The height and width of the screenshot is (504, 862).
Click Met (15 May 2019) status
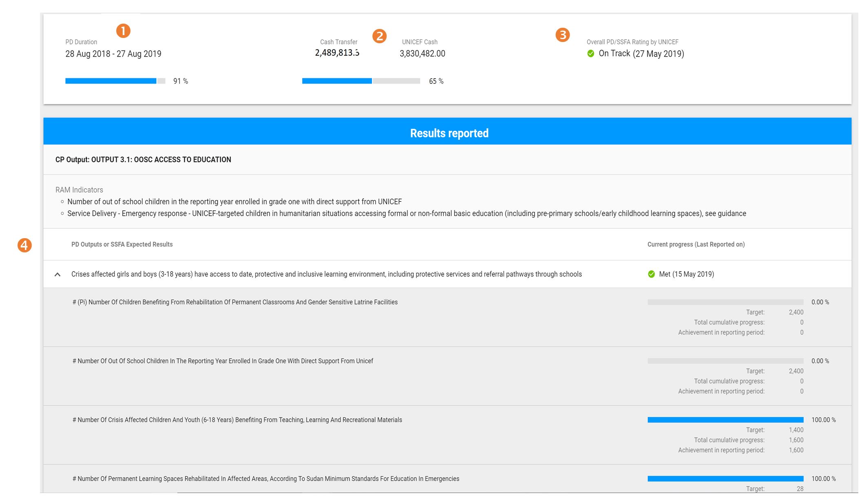pyautogui.click(x=686, y=274)
